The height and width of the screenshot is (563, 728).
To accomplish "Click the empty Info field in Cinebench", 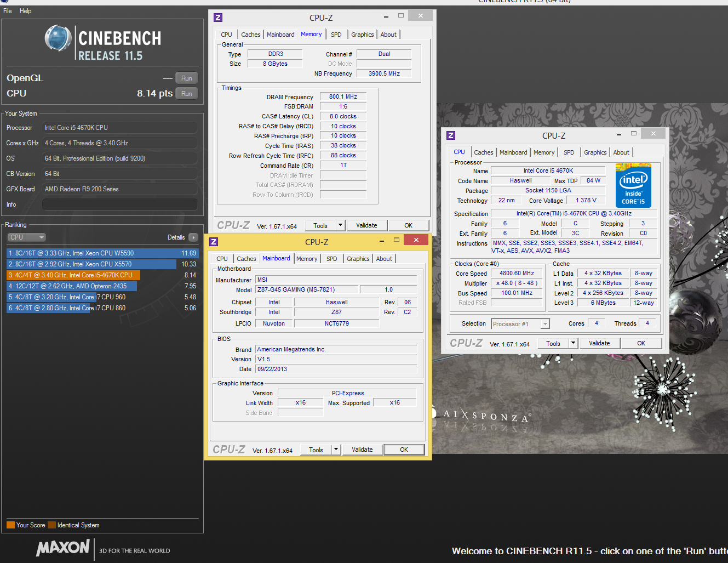I will pos(120,204).
